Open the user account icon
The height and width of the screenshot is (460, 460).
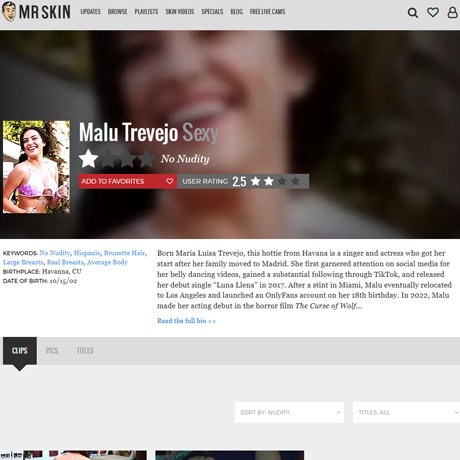pyautogui.click(x=452, y=13)
